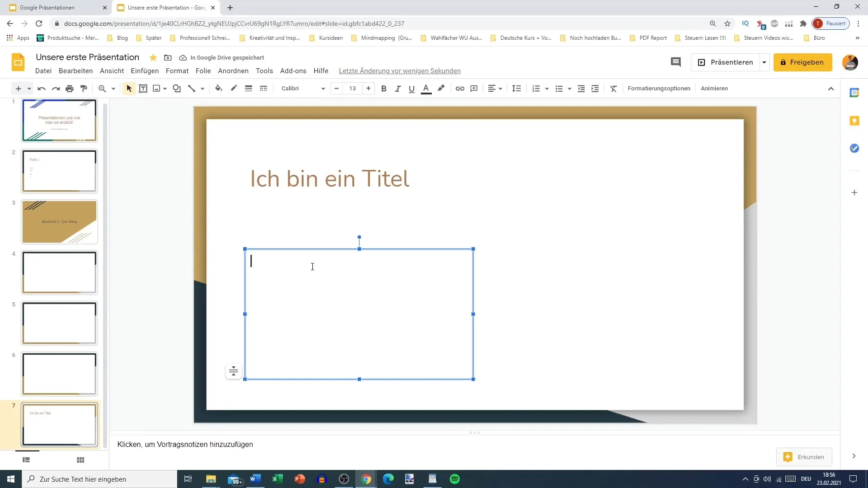Open text alignment dropdown
868x488 pixels.
coord(495,89)
